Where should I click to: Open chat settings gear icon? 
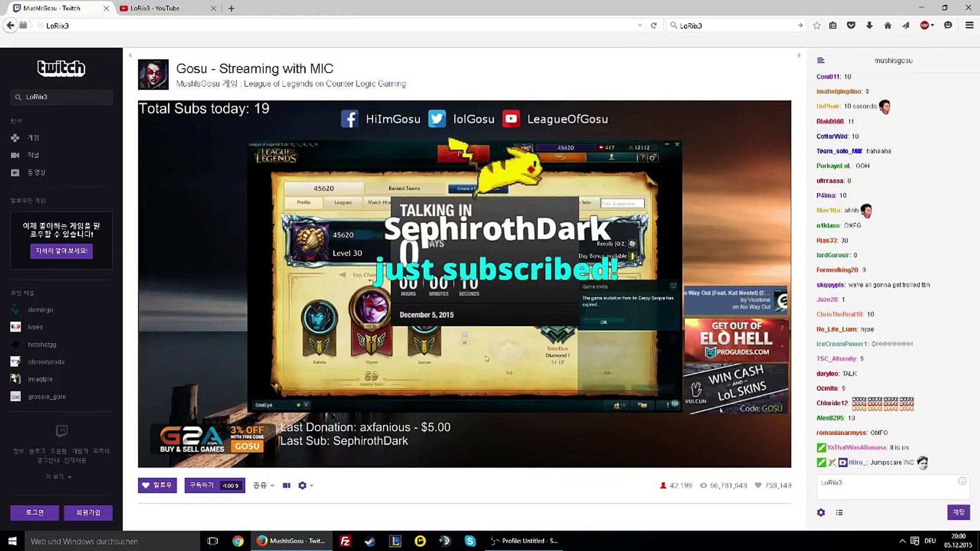(821, 512)
